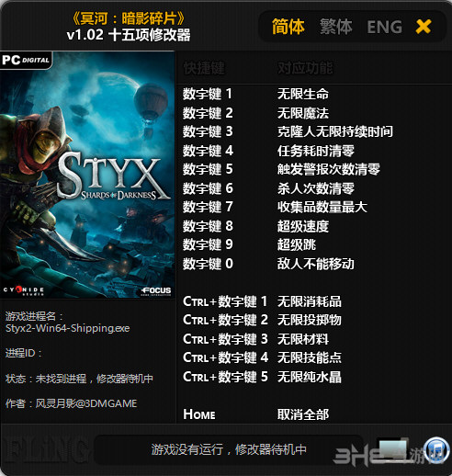
Task: Toggle the 无限魔法 cheat option
Action: click(x=303, y=113)
